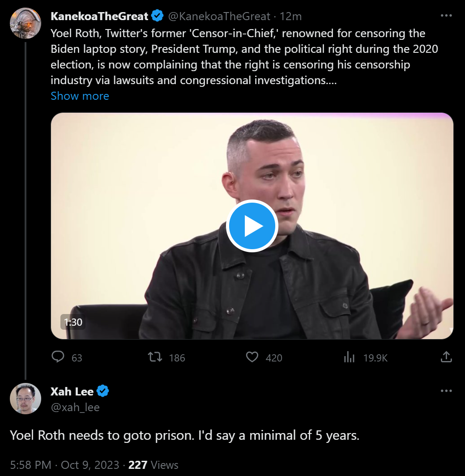Image resolution: width=465 pixels, height=476 pixels.
Task: Click the KanekoaTheGreat display name
Action: [99, 17]
